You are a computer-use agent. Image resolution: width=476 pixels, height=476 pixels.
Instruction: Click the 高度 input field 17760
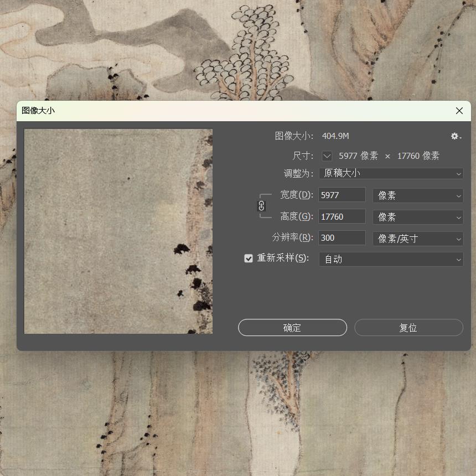342,217
